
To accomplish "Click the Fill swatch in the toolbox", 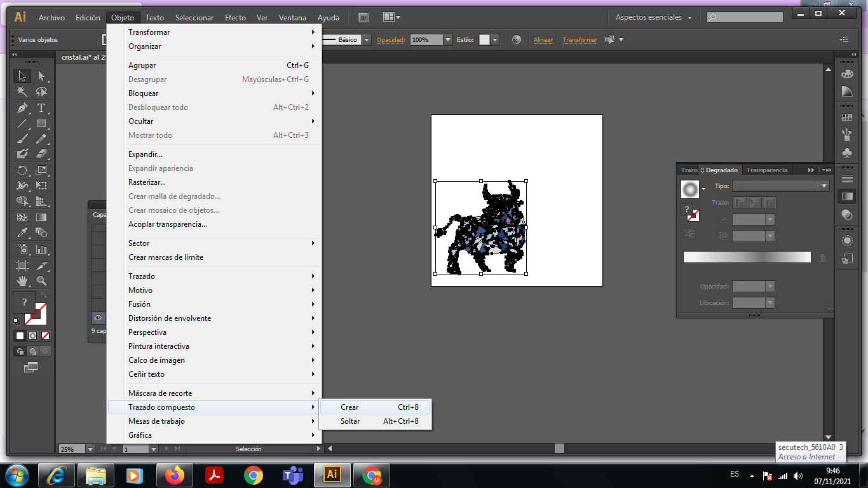I will tap(24, 302).
